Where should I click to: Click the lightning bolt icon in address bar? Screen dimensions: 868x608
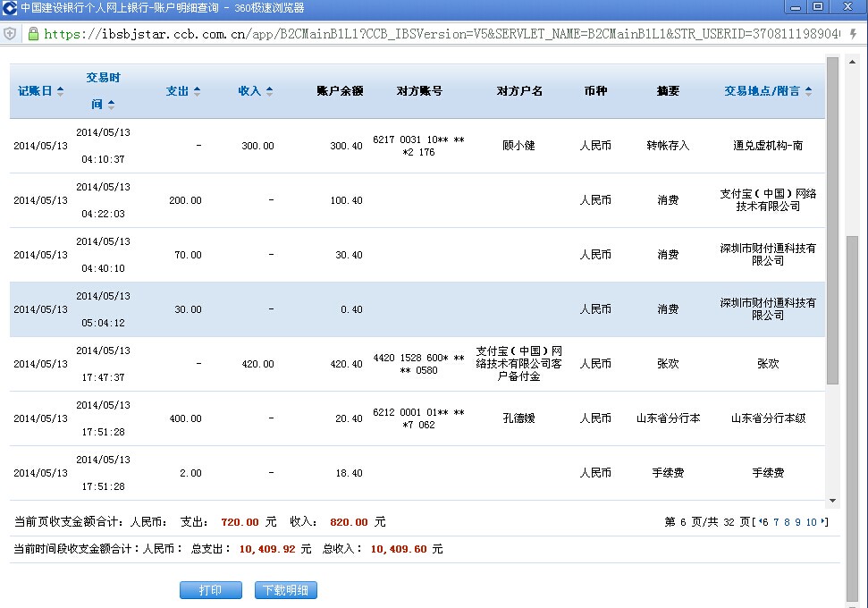pyautogui.click(x=853, y=34)
